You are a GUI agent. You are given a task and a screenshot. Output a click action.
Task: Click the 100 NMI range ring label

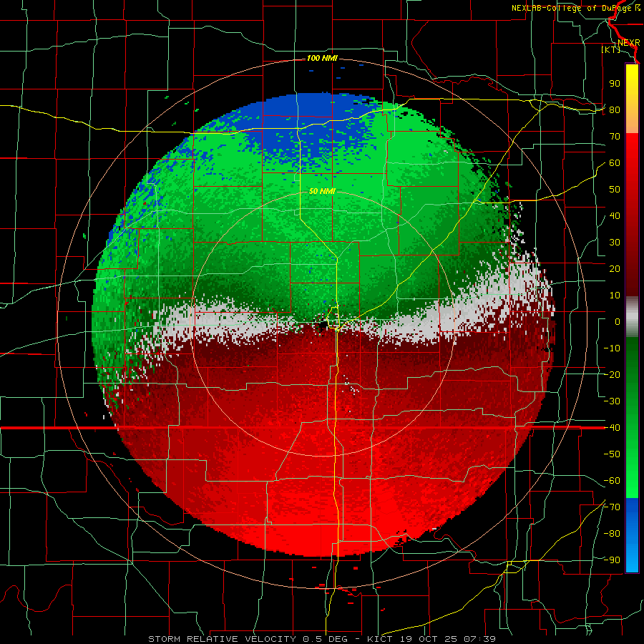point(322,59)
